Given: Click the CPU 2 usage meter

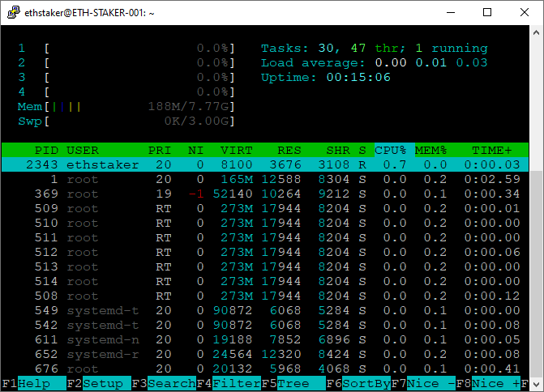Looking at the screenshot, I should [x=126, y=62].
